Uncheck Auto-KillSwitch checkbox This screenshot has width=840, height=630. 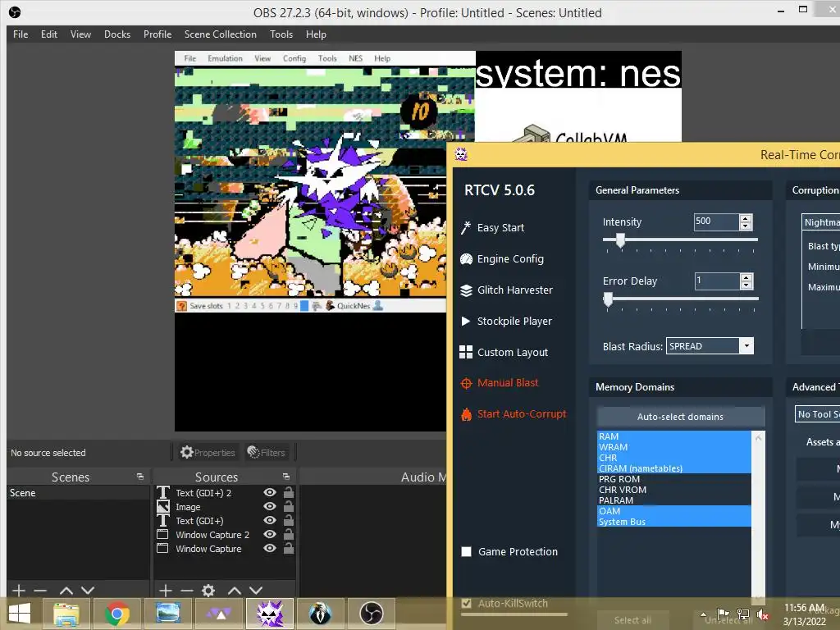[x=467, y=603]
